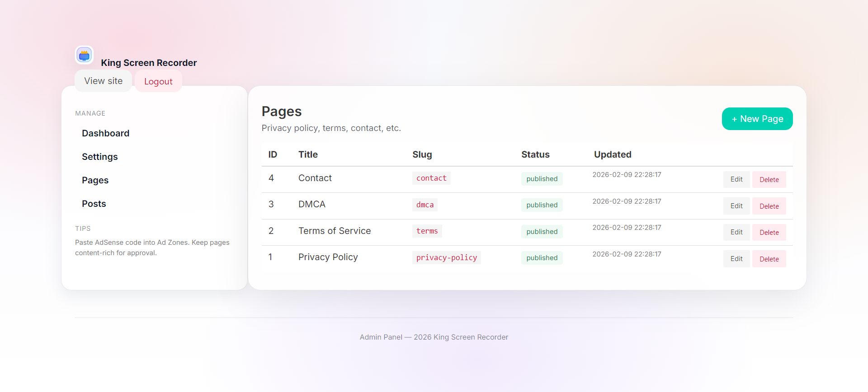Click the contact slug tag
Screen dimensions: 868x392
[x=431, y=178]
